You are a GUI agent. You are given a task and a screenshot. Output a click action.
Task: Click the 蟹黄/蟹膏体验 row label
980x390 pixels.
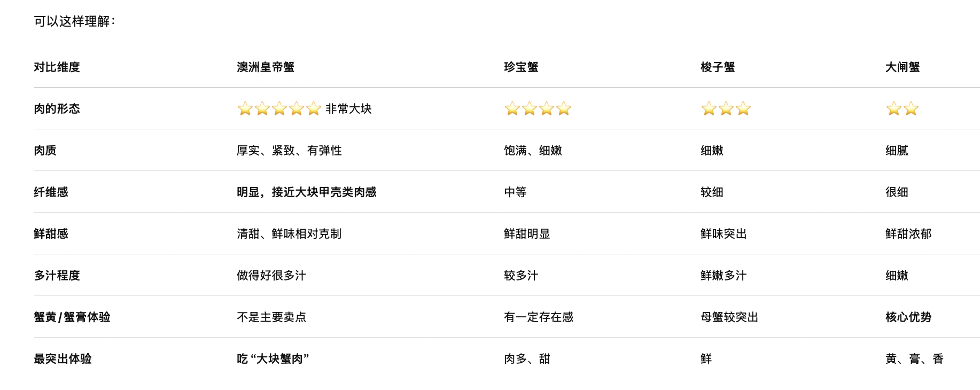click(x=72, y=317)
